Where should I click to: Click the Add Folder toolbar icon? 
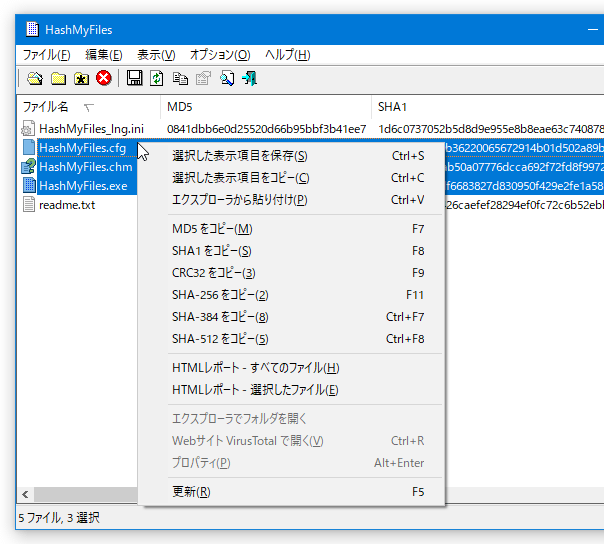(58, 79)
